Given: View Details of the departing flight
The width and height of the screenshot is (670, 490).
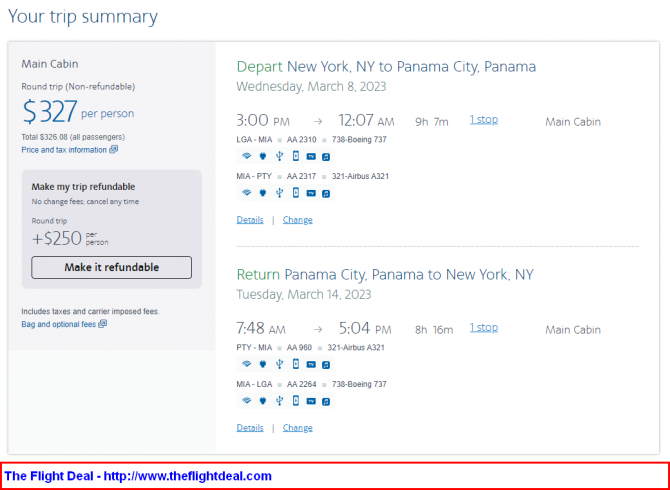Looking at the screenshot, I should (x=250, y=220).
